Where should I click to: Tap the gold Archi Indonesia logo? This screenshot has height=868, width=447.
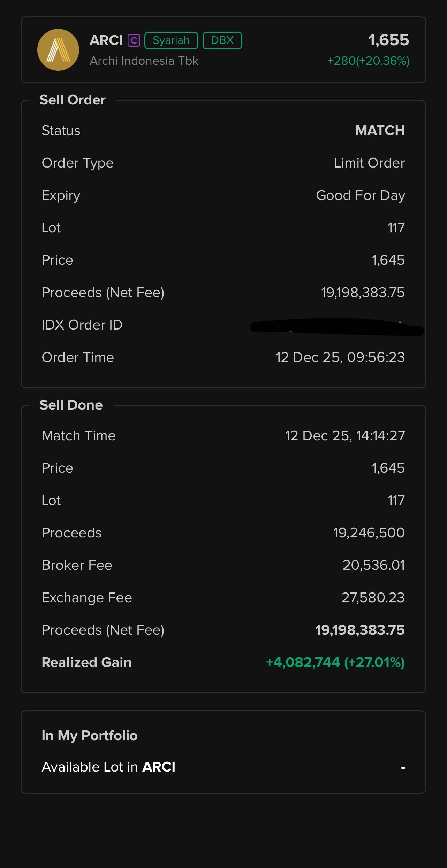pyautogui.click(x=58, y=50)
